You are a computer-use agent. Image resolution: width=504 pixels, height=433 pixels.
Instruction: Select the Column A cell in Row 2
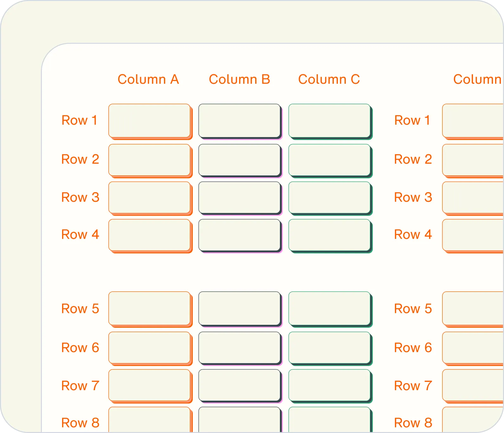point(149,160)
